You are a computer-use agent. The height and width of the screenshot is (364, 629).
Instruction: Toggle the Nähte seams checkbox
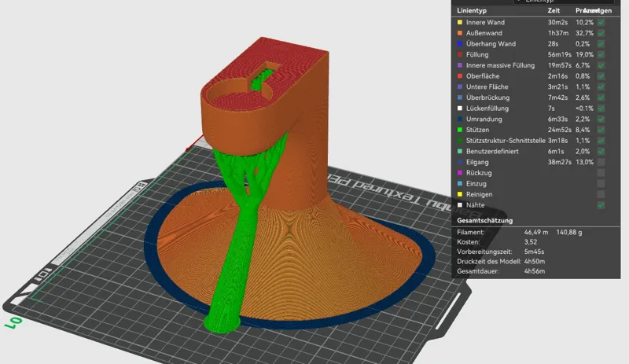point(601,205)
